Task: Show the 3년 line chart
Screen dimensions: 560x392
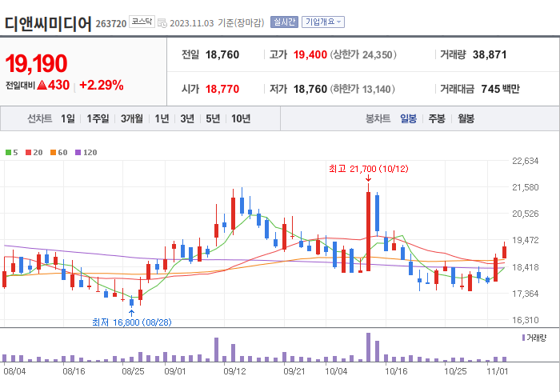Action: point(187,118)
